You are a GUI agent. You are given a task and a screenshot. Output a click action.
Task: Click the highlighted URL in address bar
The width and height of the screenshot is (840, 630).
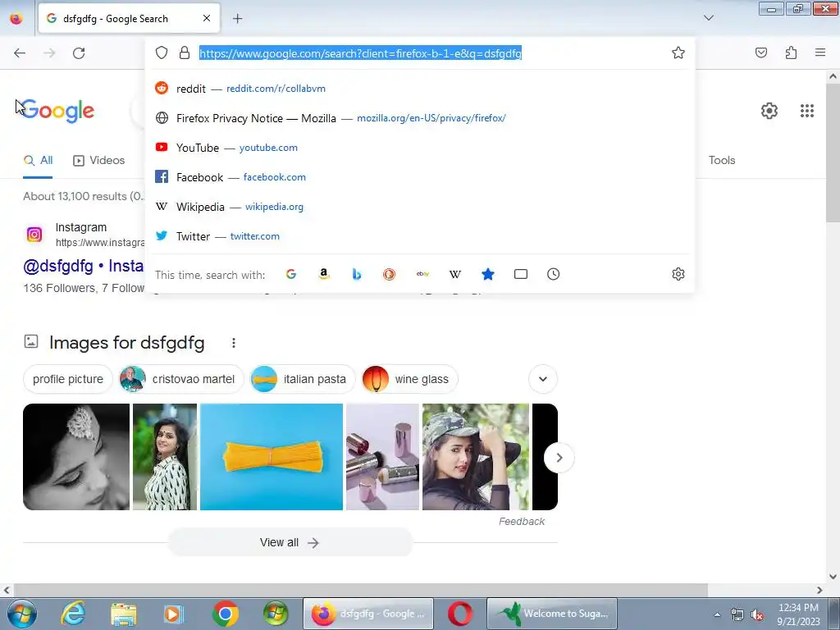(361, 53)
